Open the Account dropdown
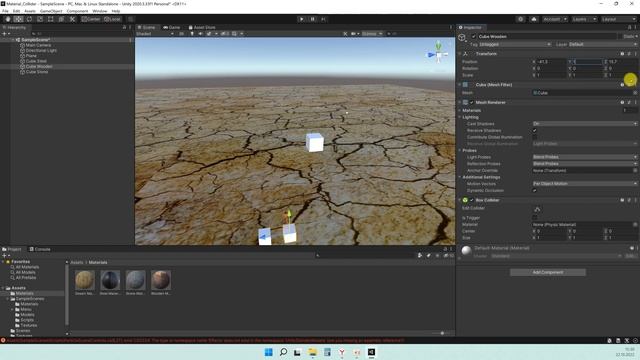This screenshot has width=640, height=360. pyautogui.click(x=555, y=19)
